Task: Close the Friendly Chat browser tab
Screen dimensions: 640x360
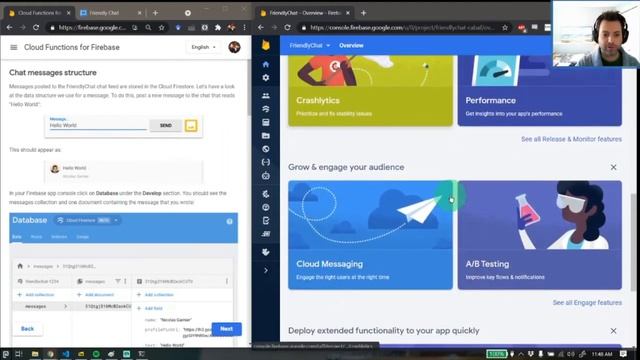Action: pyautogui.click(x=140, y=13)
